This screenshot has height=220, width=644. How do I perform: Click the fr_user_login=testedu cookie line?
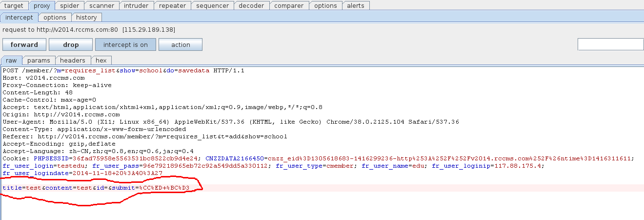pyautogui.click(x=273, y=166)
